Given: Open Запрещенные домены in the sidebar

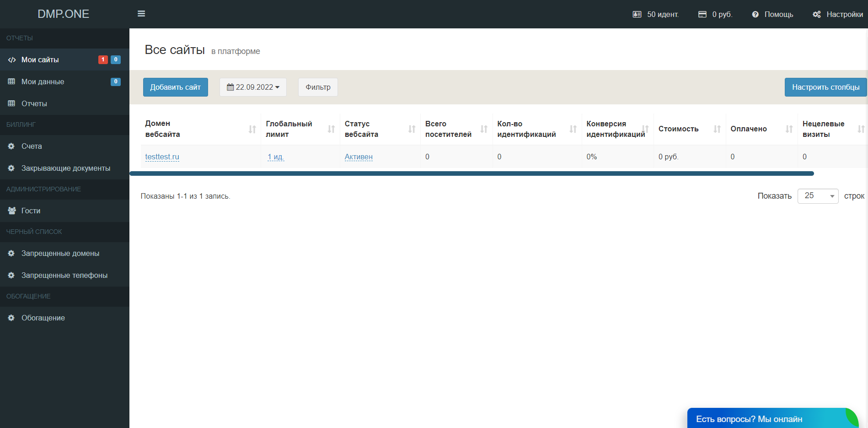Looking at the screenshot, I should pyautogui.click(x=64, y=253).
